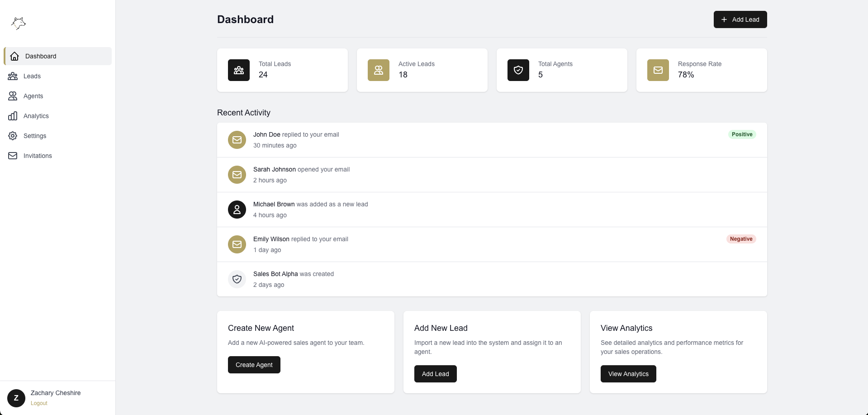Click the wolf logo at top left
Screen dimensions: 868x415
pos(18,23)
